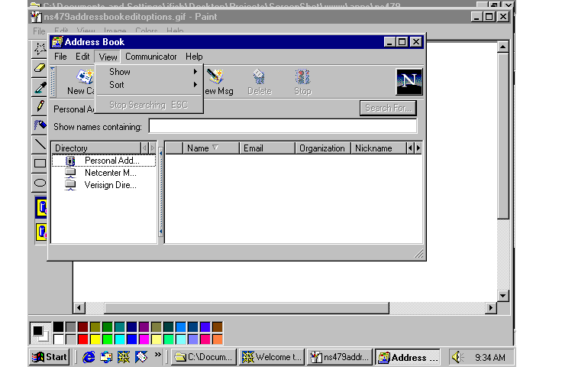Click the Start button
The height and width of the screenshot is (367, 588).
coord(50,357)
